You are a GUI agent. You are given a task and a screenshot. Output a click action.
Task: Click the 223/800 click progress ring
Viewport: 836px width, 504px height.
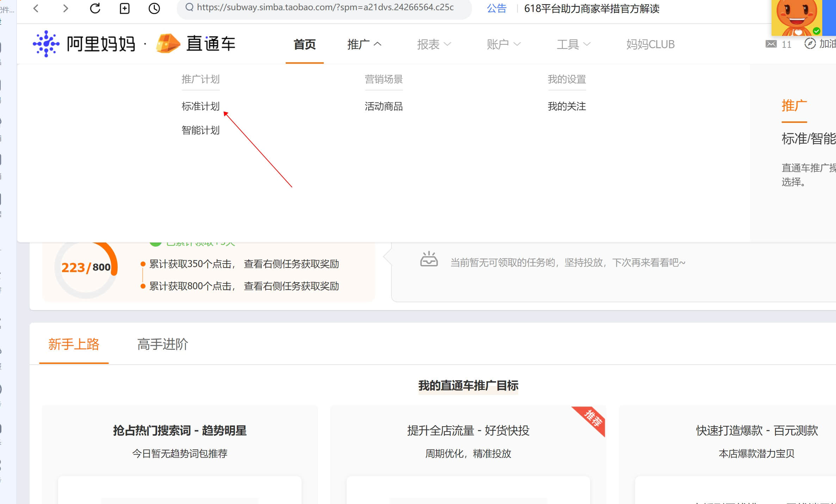[x=86, y=268]
